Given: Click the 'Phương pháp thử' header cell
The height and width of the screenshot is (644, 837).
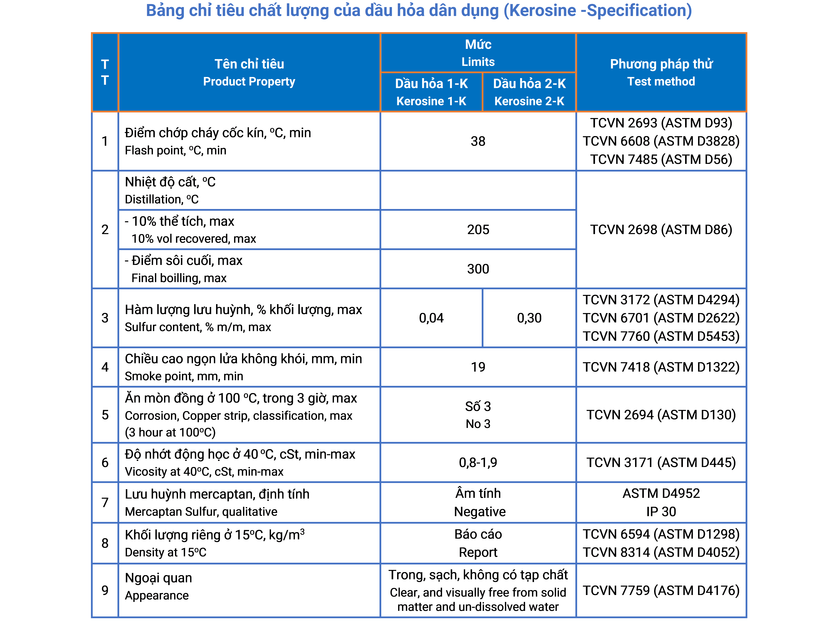Looking at the screenshot, I should pos(661,73).
